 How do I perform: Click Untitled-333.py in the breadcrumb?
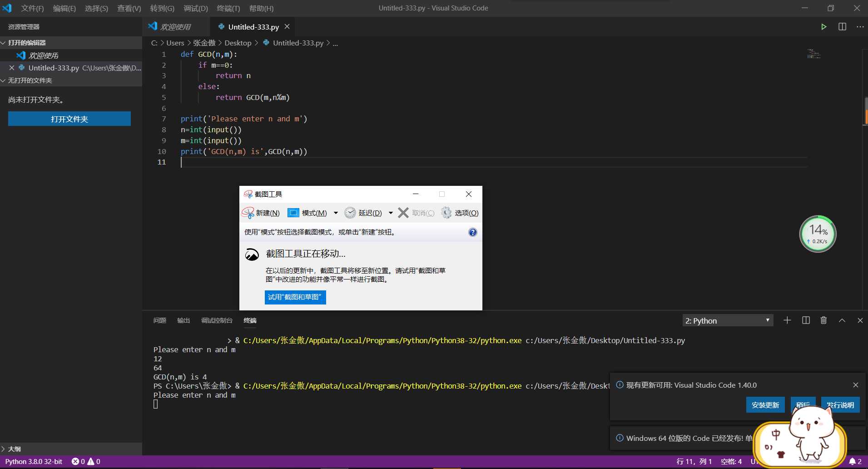tap(298, 43)
